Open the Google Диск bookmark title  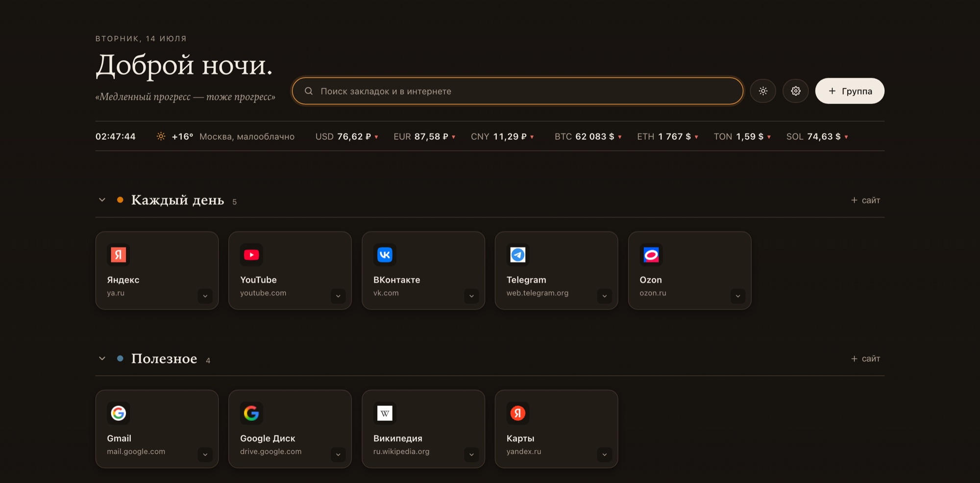(268, 438)
